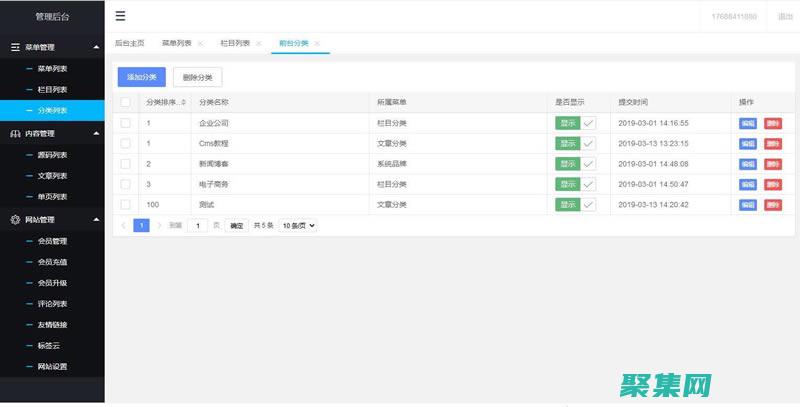
Task: Click the page number jump input field
Action: (x=198, y=226)
